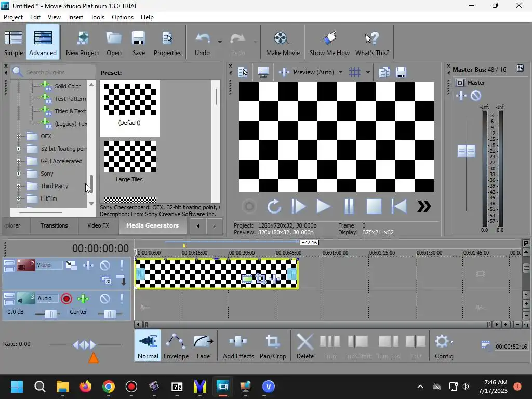Select the Normal edit tool

(x=148, y=345)
